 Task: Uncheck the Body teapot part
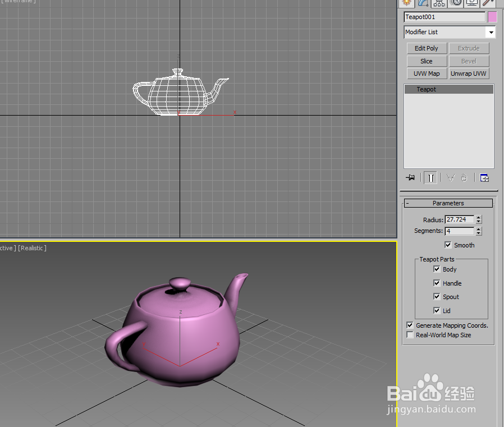(437, 269)
